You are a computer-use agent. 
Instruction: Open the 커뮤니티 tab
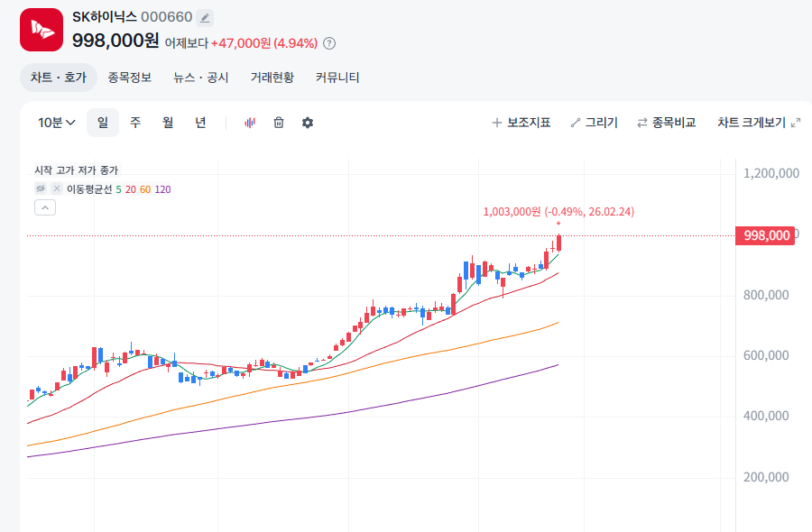(x=337, y=78)
